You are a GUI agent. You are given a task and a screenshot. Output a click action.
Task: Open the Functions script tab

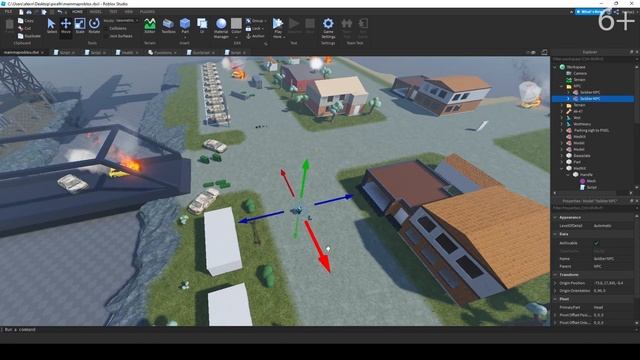coord(162,53)
